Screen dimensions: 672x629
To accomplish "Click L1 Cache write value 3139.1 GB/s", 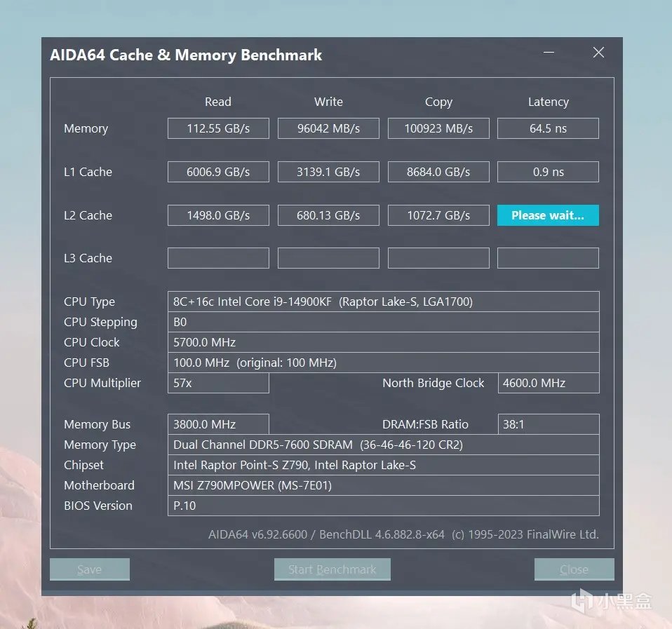I will click(x=328, y=172).
